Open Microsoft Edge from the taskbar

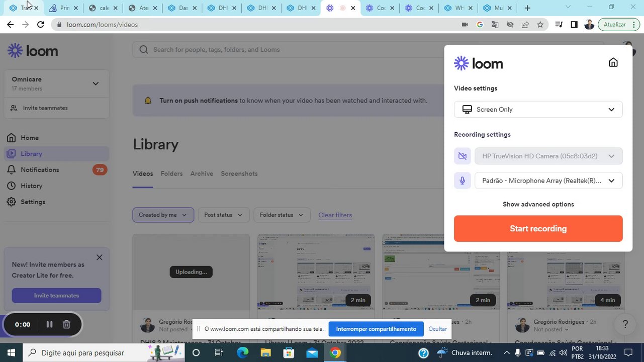242,353
